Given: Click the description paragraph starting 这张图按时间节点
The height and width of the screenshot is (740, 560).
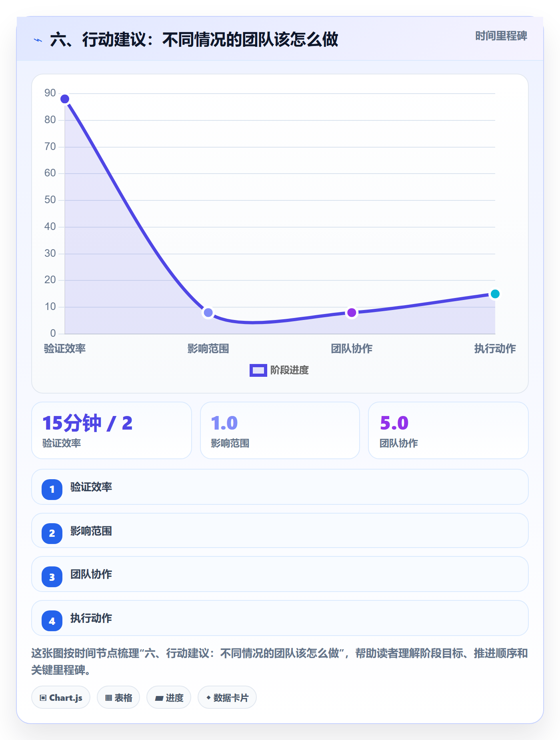Looking at the screenshot, I should (x=280, y=662).
